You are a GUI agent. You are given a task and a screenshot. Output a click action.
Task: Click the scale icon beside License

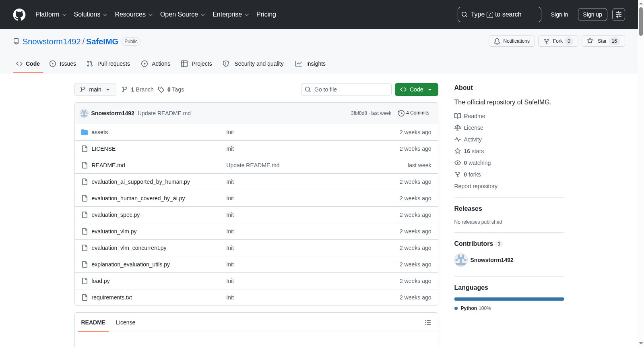click(458, 128)
